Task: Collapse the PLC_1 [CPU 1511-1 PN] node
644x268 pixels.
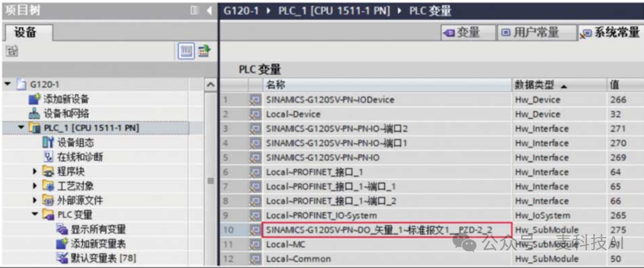Action: [21, 128]
